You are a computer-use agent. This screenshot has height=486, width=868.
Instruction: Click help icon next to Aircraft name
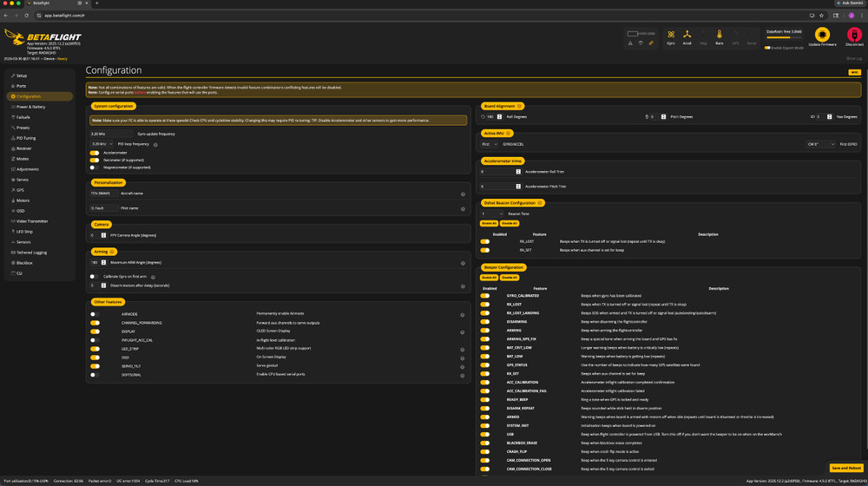(x=463, y=194)
